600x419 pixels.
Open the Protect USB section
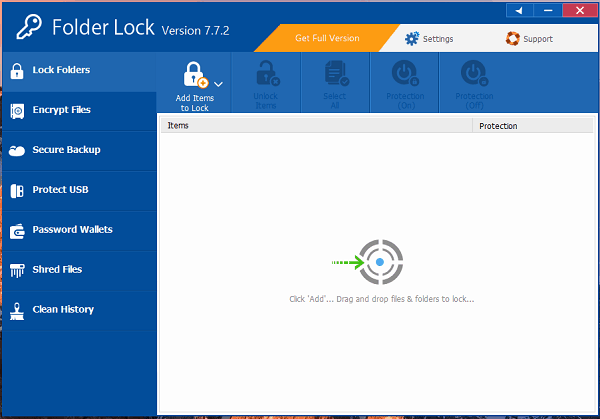pos(79,190)
